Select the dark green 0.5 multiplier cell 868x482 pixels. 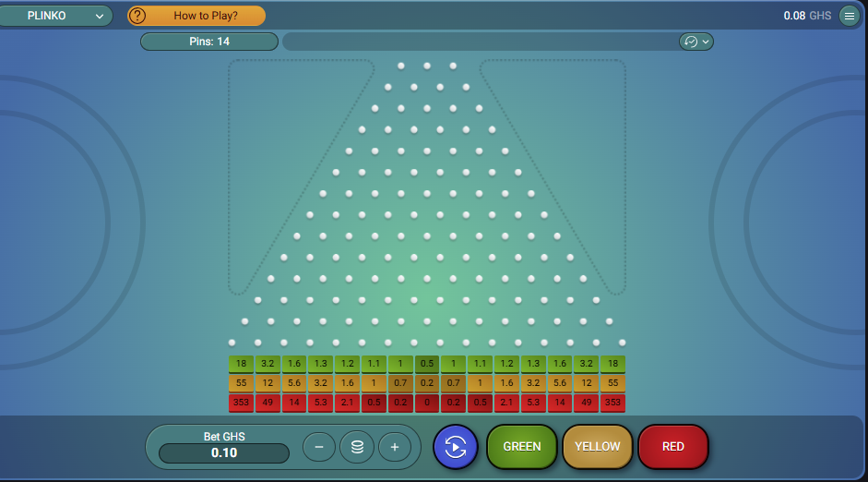[427, 364]
